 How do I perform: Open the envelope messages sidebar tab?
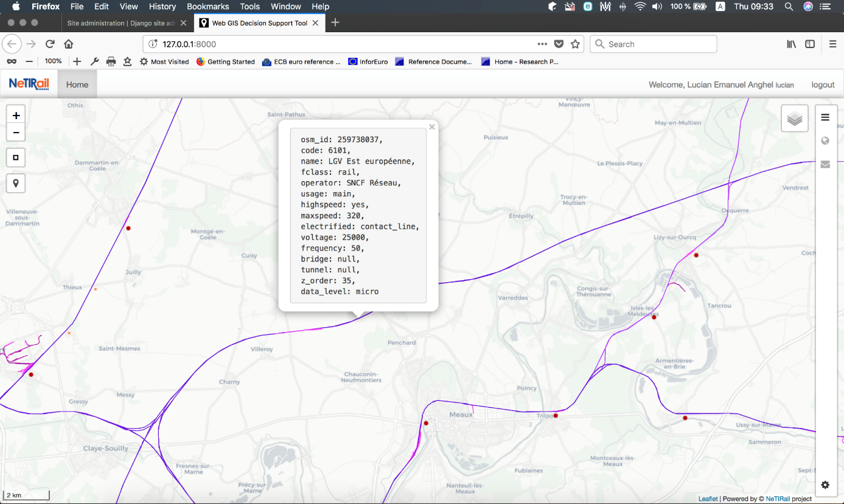tap(825, 164)
